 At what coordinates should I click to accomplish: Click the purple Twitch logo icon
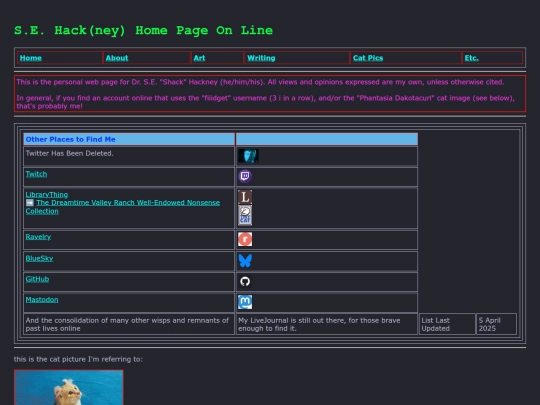pyautogui.click(x=245, y=176)
